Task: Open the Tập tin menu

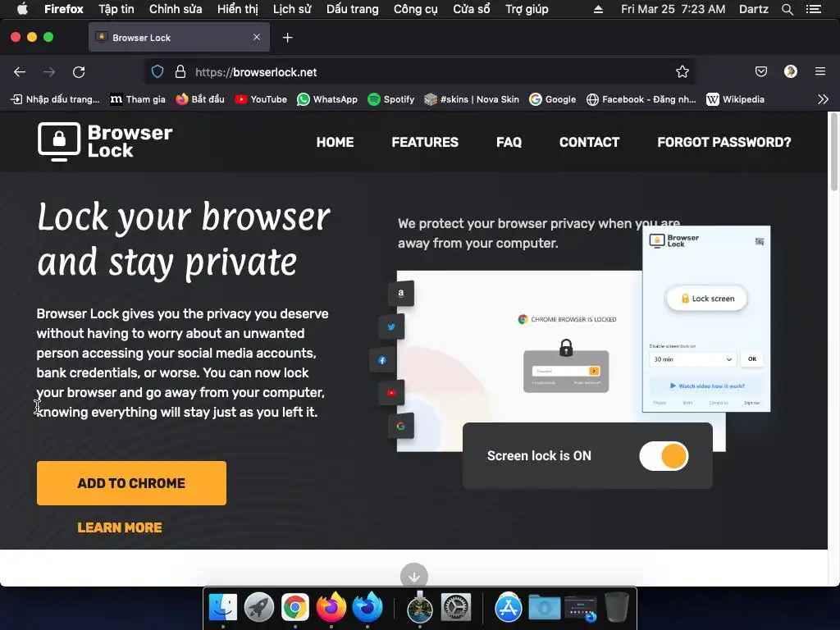Action: point(116,9)
